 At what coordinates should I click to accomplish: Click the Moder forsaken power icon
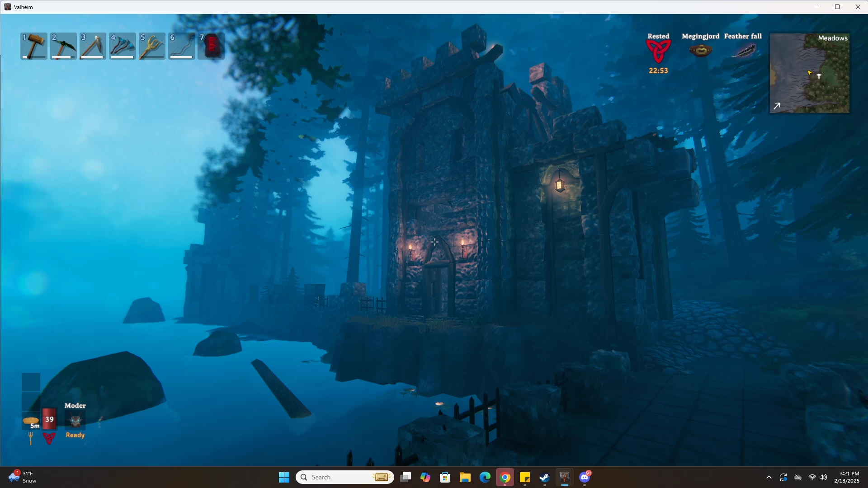coord(75,421)
